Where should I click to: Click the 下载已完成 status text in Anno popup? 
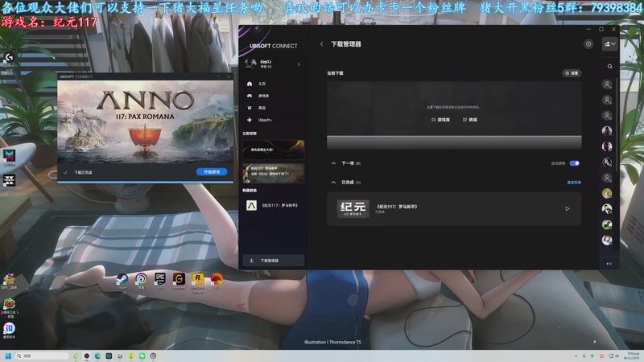tap(83, 172)
